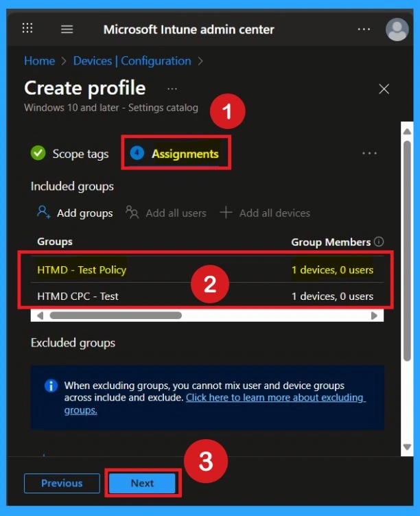Click the chevron after Devices | Configuration breadcrumb

click(200, 61)
